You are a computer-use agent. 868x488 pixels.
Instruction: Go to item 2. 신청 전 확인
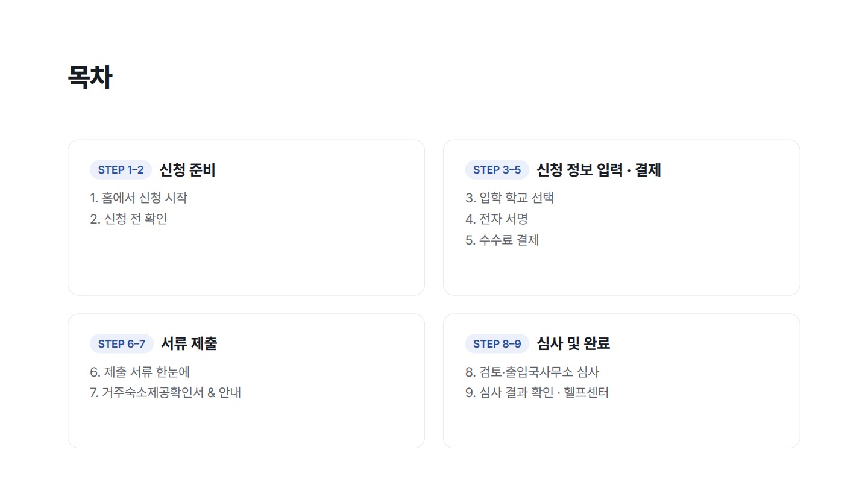(128, 219)
